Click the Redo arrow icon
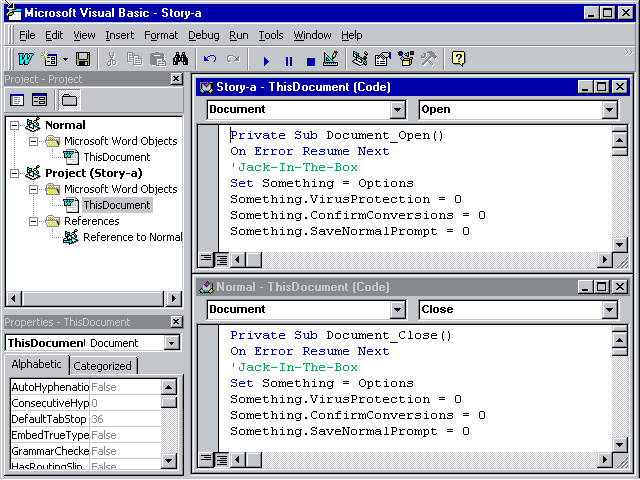The height and width of the screenshot is (480, 640). click(233, 59)
